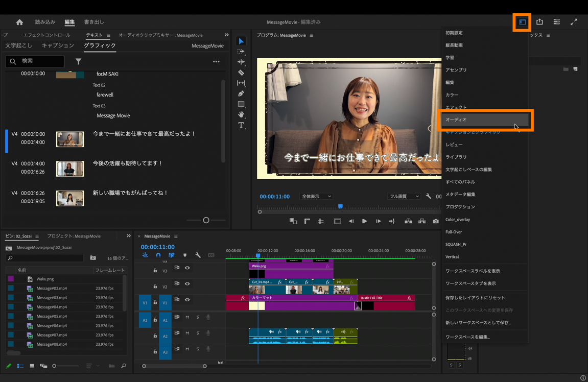Open the 全体表示 zoom level dropdown
Viewport: 588px width, 382px height.
(316, 196)
